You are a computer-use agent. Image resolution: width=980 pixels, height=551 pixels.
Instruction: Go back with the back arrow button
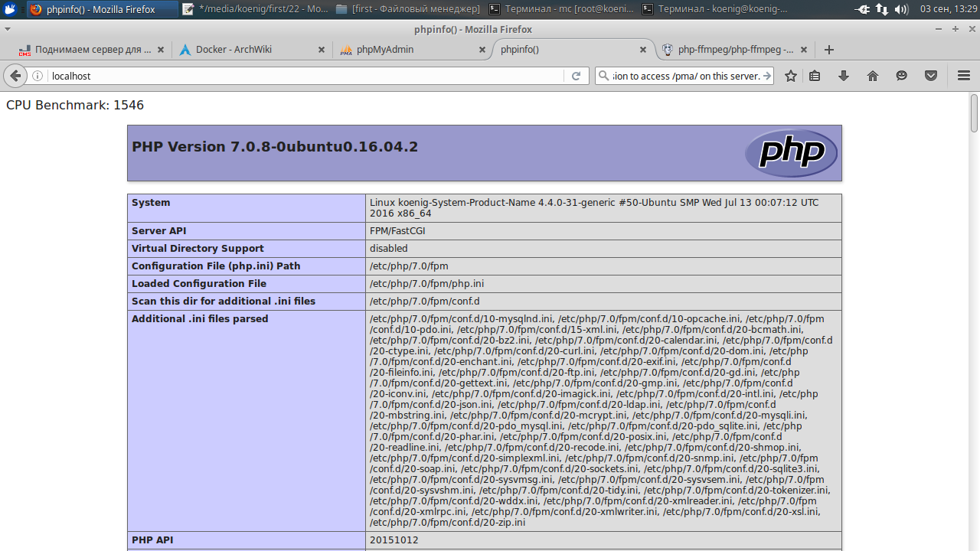coord(15,76)
